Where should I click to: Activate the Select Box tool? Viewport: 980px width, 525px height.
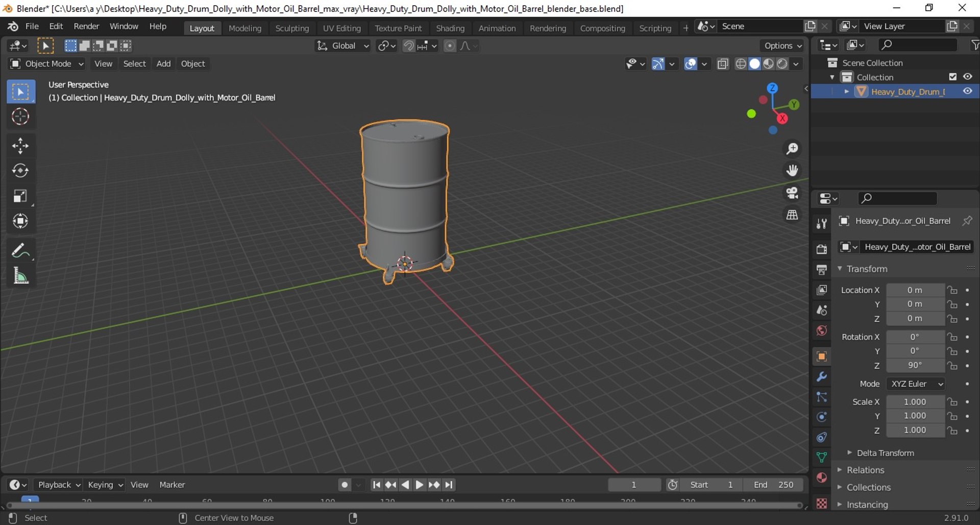coord(20,92)
